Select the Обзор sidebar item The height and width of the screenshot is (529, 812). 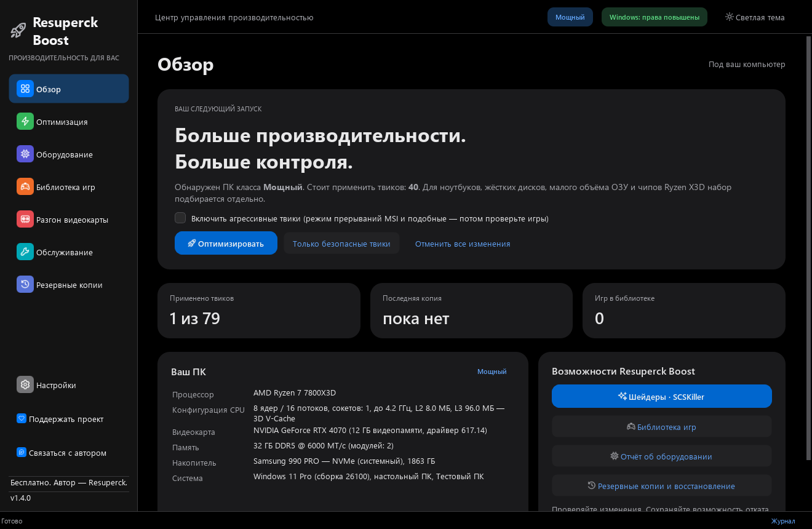[69, 89]
